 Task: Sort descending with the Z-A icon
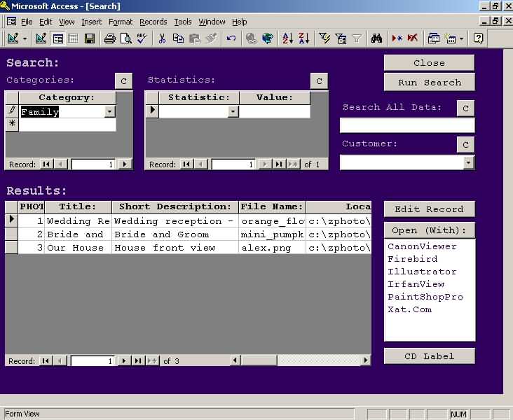click(303, 38)
